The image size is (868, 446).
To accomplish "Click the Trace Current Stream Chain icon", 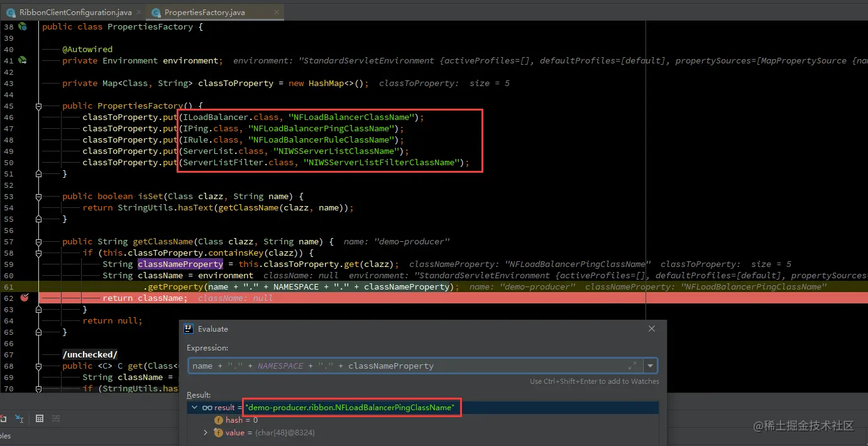I will [56, 418].
